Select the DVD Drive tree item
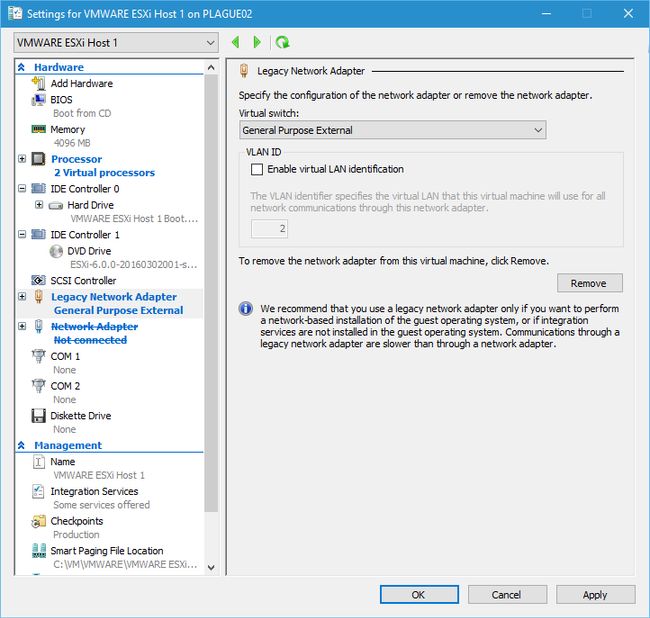650x618 pixels. point(89,251)
